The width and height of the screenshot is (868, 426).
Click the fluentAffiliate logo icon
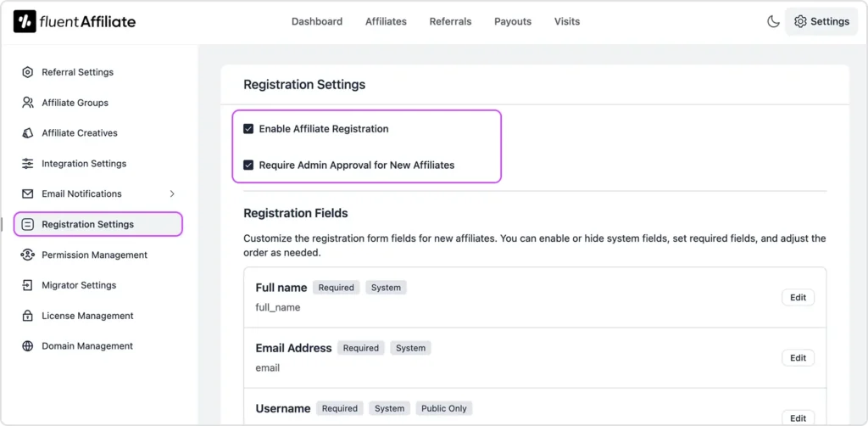pyautogui.click(x=25, y=21)
